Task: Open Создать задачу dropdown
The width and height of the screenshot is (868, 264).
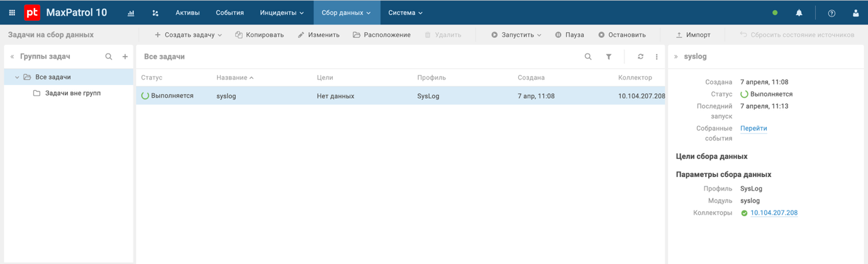Action: [x=188, y=35]
